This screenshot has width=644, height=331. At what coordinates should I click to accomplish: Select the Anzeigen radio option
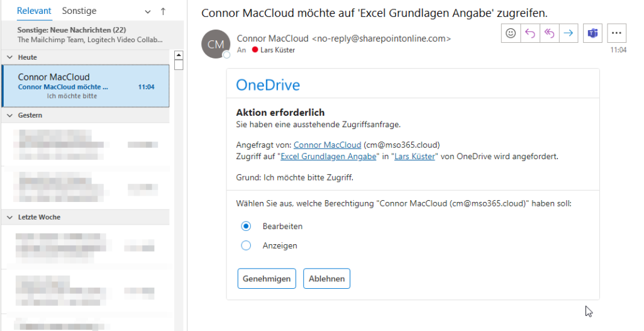point(246,245)
